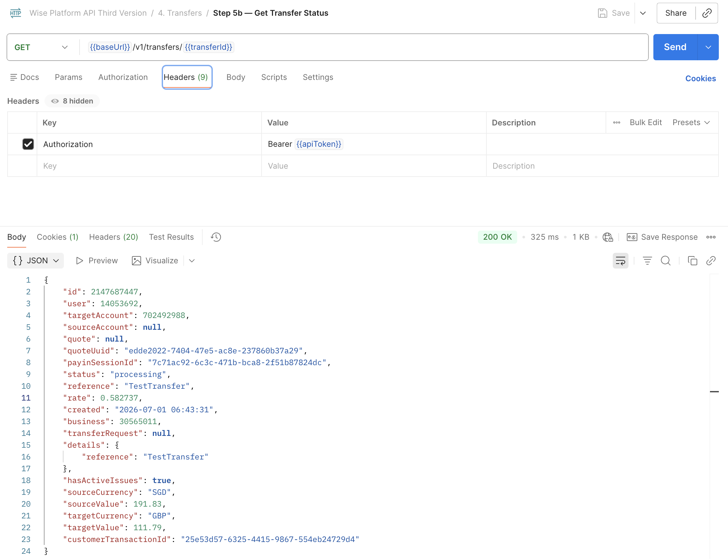The width and height of the screenshot is (728, 560).
Task: Switch to the Params tab
Action: click(68, 77)
